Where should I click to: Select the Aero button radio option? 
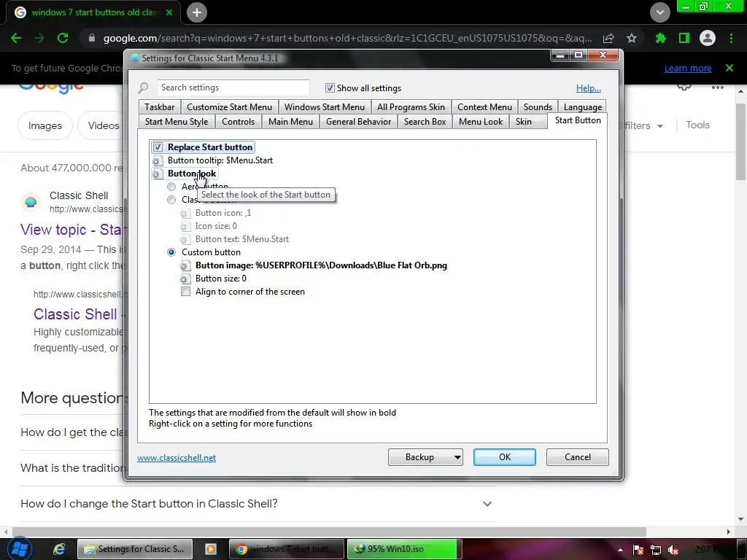(171, 187)
